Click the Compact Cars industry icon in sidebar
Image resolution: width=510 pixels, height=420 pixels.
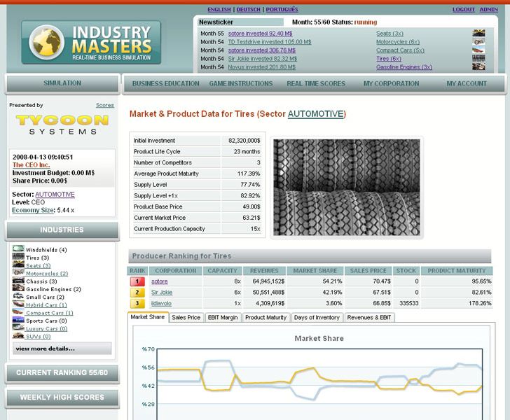point(18,311)
